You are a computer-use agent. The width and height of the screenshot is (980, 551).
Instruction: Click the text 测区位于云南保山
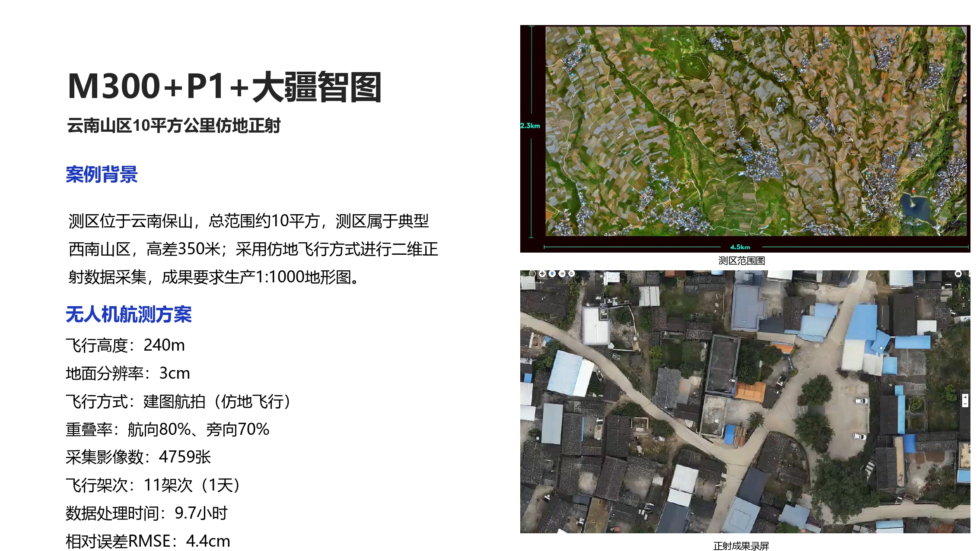point(130,221)
